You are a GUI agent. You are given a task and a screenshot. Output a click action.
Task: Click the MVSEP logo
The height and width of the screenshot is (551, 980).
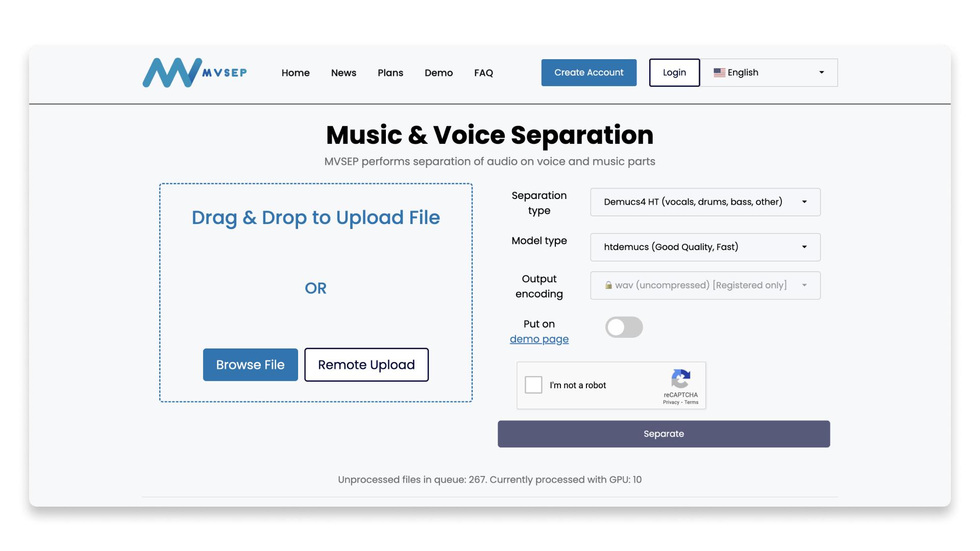(x=194, y=73)
